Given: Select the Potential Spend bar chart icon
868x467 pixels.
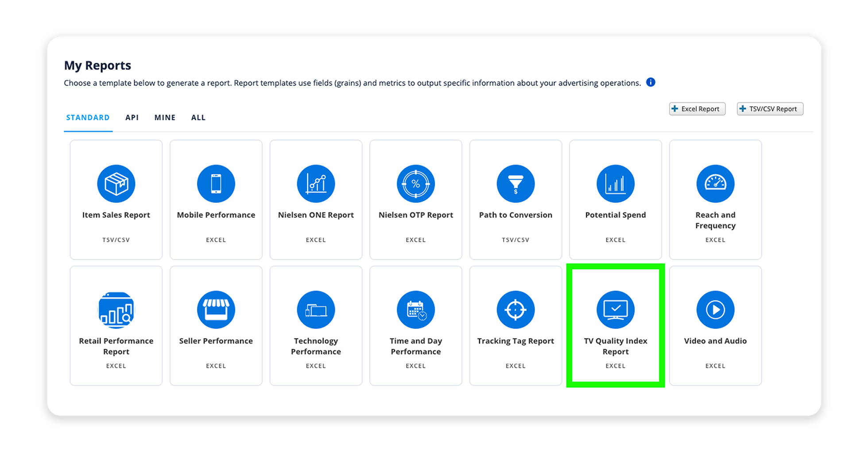Looking at the screenshot, I should (x=616, y=184).
